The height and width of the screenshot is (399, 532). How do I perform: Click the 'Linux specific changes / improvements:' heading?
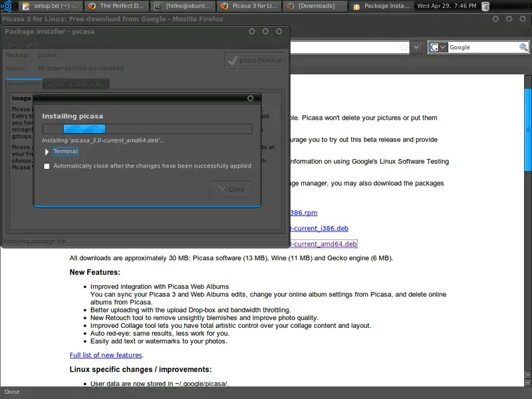[x=140, y=369]
